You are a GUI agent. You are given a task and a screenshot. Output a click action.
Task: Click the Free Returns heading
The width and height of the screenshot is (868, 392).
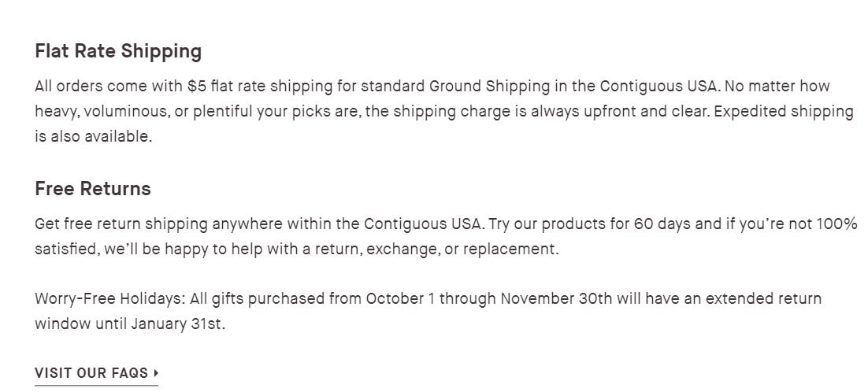click(x=93, y=189)
